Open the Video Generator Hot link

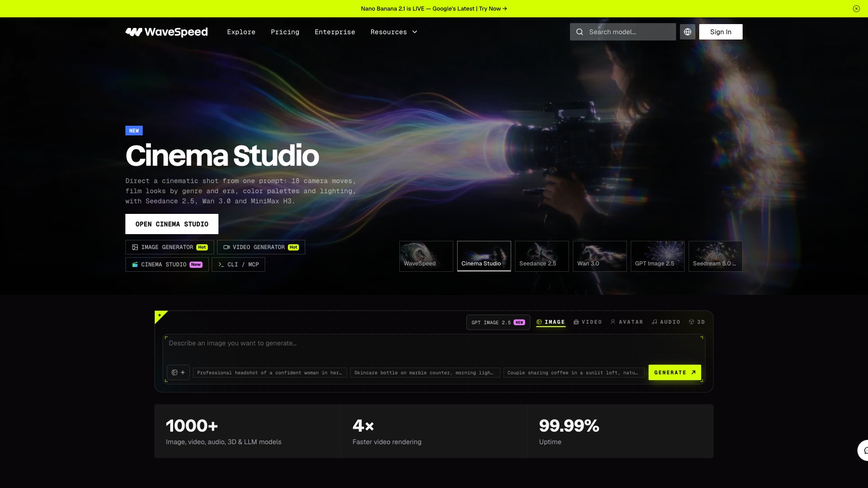pyautogui.click(x=261, y=247)
